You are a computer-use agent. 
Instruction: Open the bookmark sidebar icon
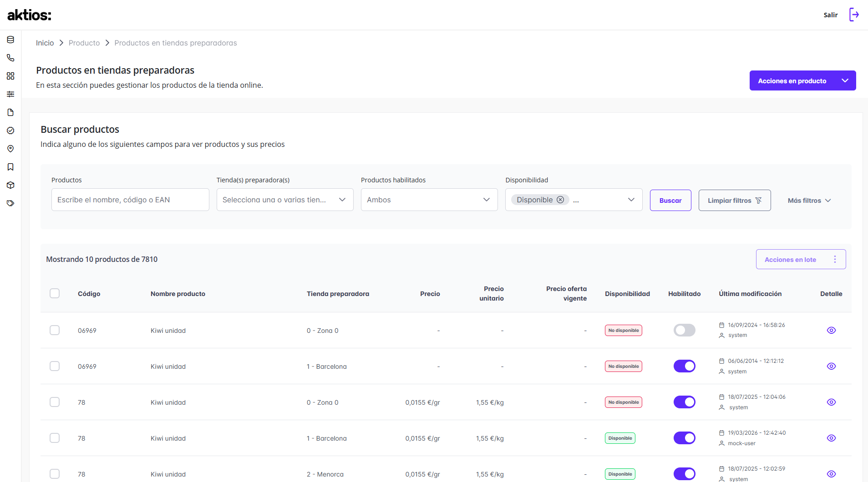[x=10, y=167]
